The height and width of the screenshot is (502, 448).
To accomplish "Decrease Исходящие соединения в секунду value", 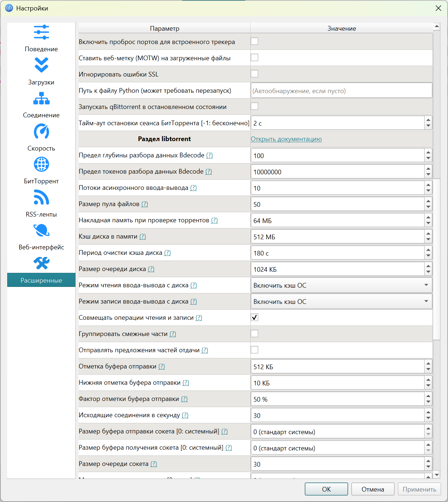I will point(428,418).
